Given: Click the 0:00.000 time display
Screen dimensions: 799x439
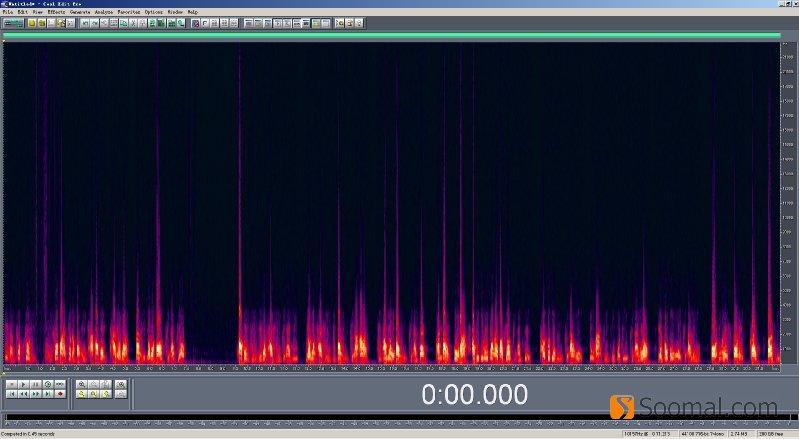Looking at the screenshot, I should [474, 394].
